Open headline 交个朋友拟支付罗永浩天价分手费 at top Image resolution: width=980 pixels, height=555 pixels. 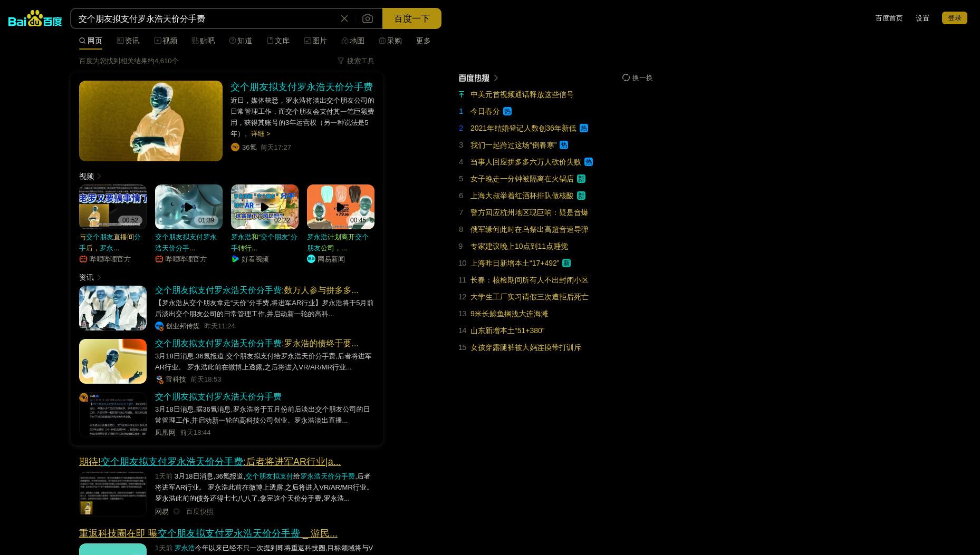point(302,87)
